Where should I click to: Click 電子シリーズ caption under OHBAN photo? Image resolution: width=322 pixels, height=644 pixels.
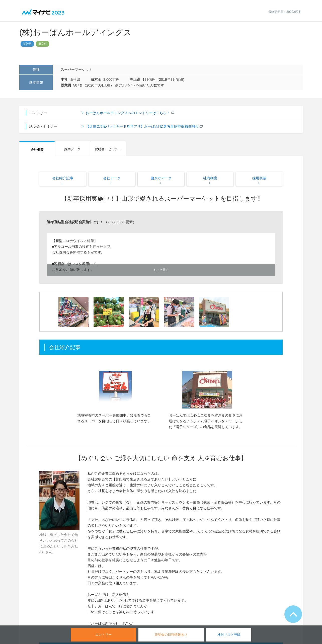pyautogui.click(x=206, y=421)
